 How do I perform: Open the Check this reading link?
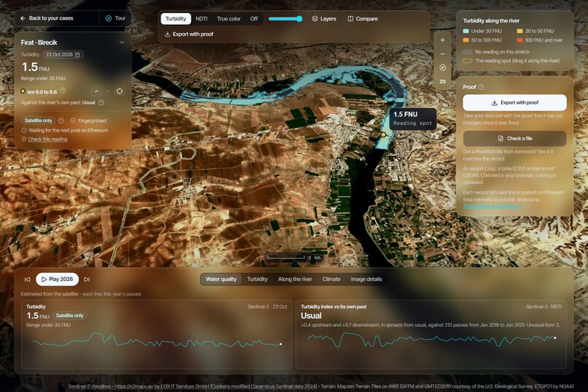click(x=47, y=139)
